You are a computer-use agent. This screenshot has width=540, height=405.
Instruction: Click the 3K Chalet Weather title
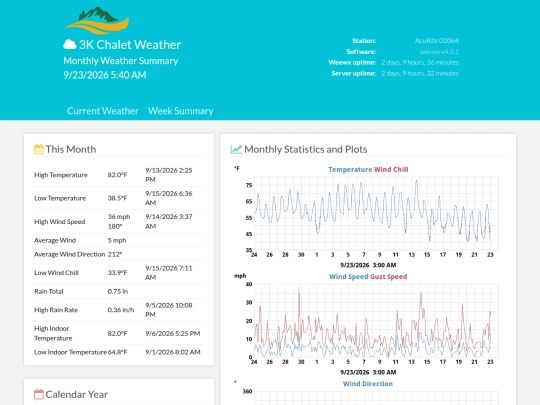coord(130,44)
